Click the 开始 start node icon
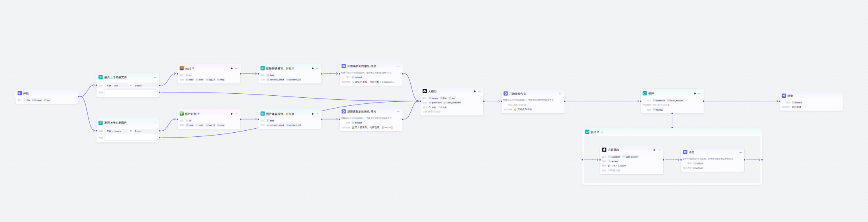The image size is (868, 222). [x=20, y=93]
